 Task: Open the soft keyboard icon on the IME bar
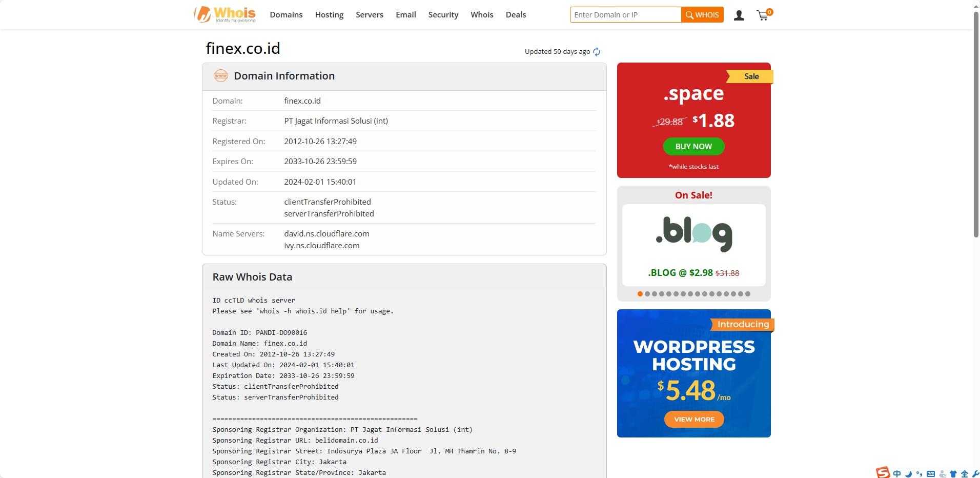point(931,474)
